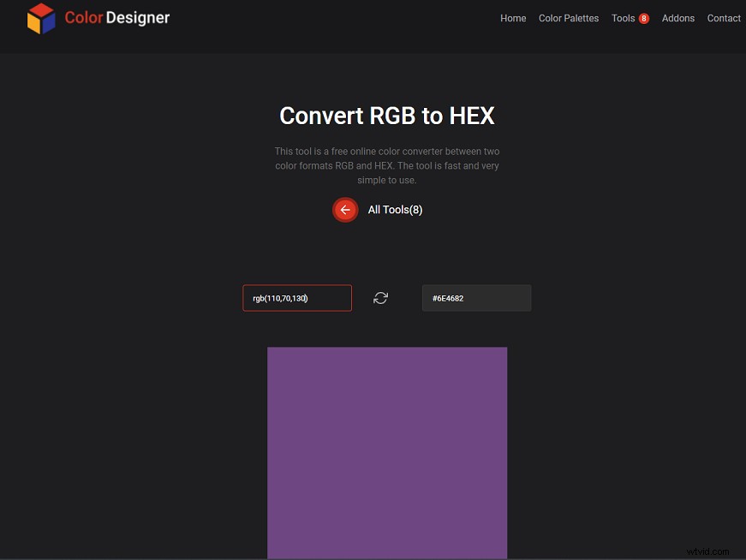
Task: Open the converter tools list via the circular arrow
Action: pyautogui.click(x=345, y=209)
